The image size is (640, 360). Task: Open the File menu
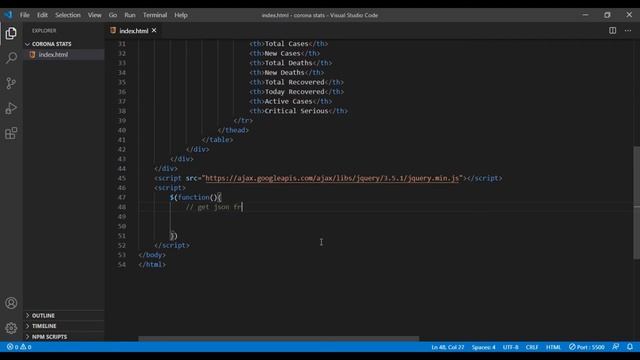pos(24,15)
